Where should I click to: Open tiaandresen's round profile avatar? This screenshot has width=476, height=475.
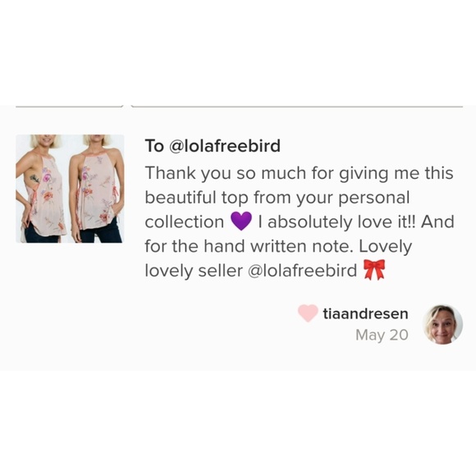point(442,324)
